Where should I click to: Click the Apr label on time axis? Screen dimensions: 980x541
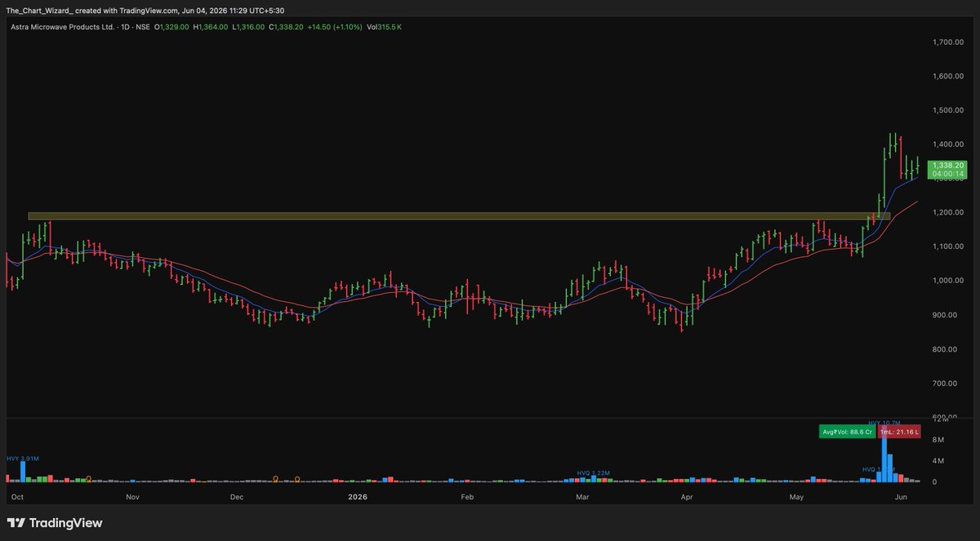[x=686, y=496]
